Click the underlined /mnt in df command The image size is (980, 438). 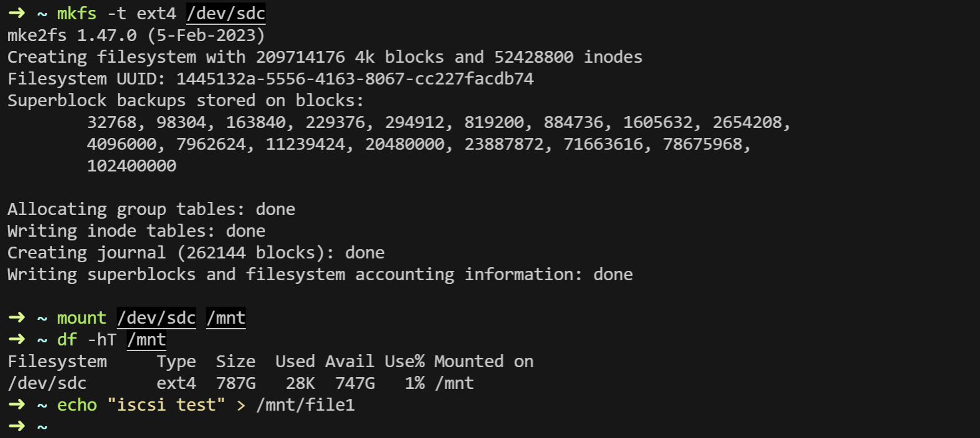147,340
